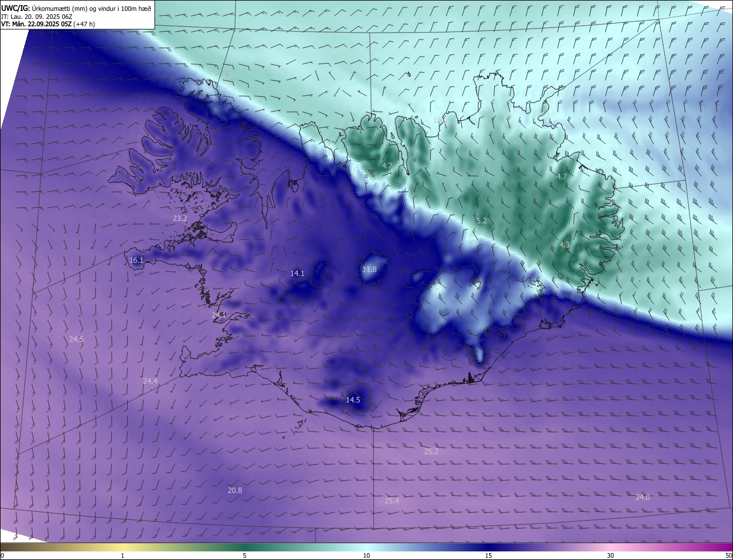
Task: Click the colorbar tick label 30
Action: pos(610,555)
